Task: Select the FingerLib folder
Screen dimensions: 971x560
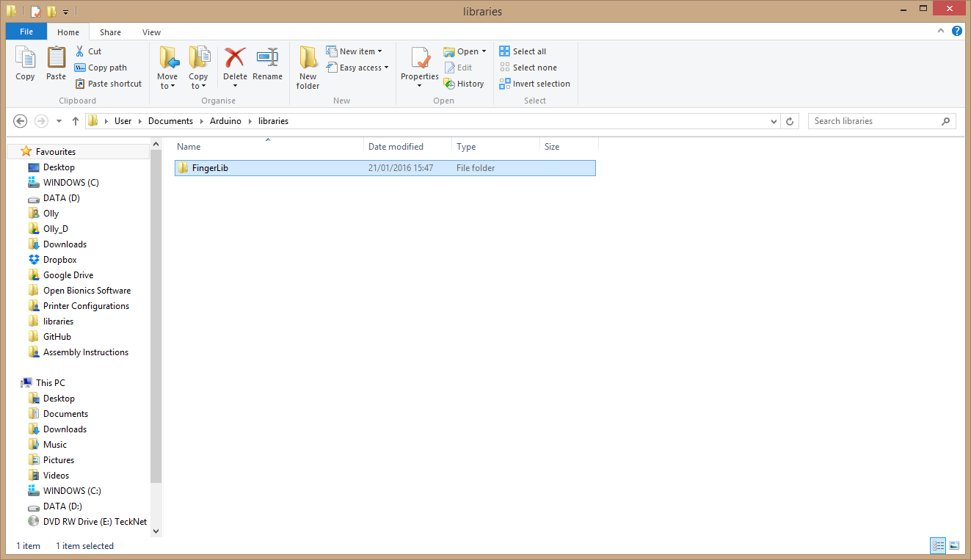Action: click(385, 168)
